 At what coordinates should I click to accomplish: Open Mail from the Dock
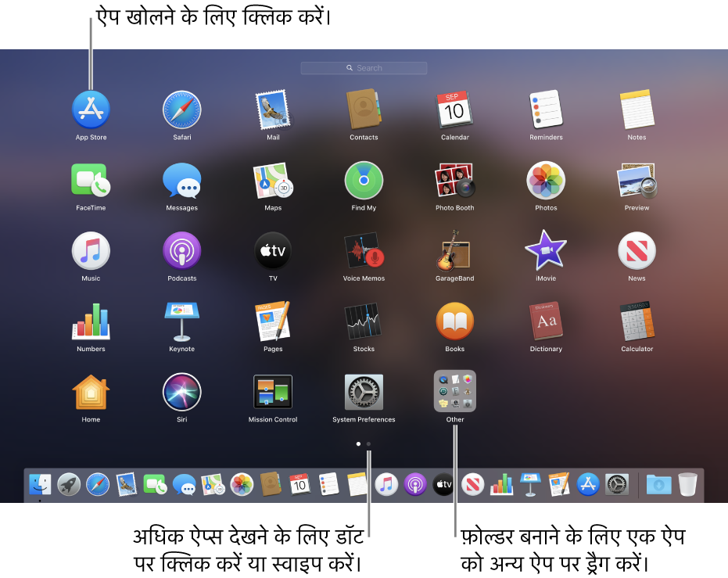pos(127,485)
